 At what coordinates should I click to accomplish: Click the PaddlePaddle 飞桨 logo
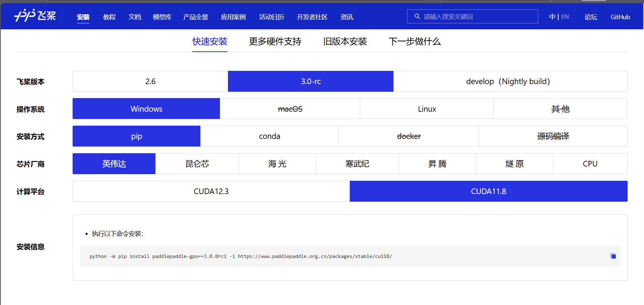point(35,16)
